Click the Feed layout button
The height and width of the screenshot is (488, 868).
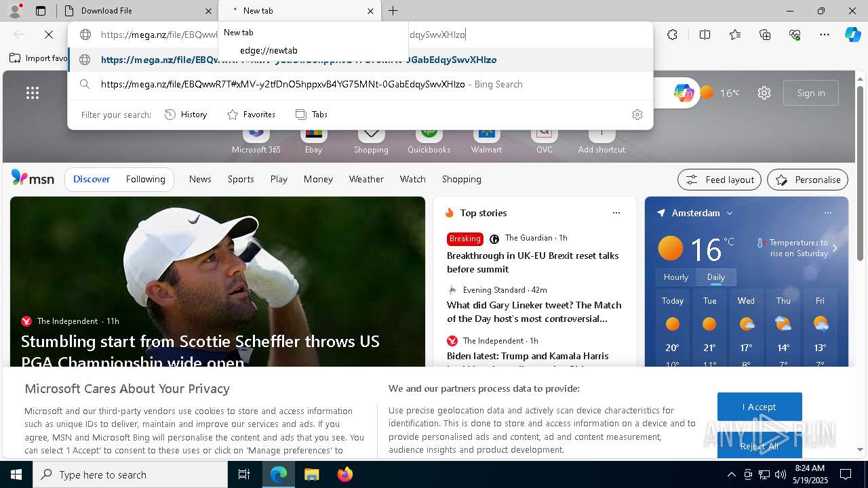(x=719, y=180)
